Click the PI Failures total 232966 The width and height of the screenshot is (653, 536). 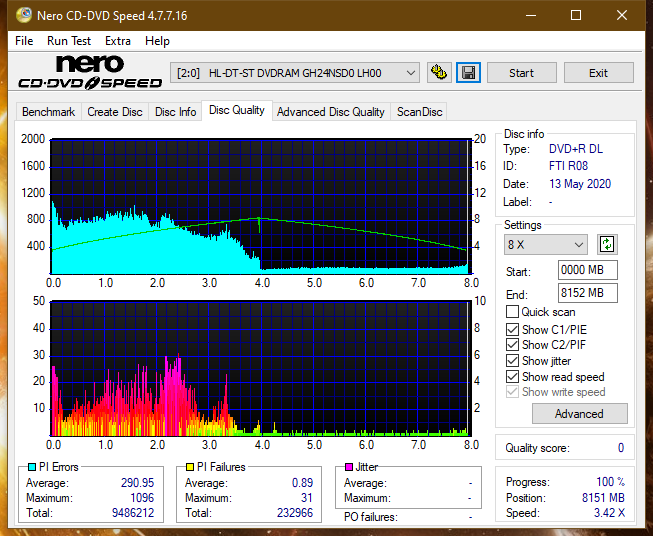295,513
